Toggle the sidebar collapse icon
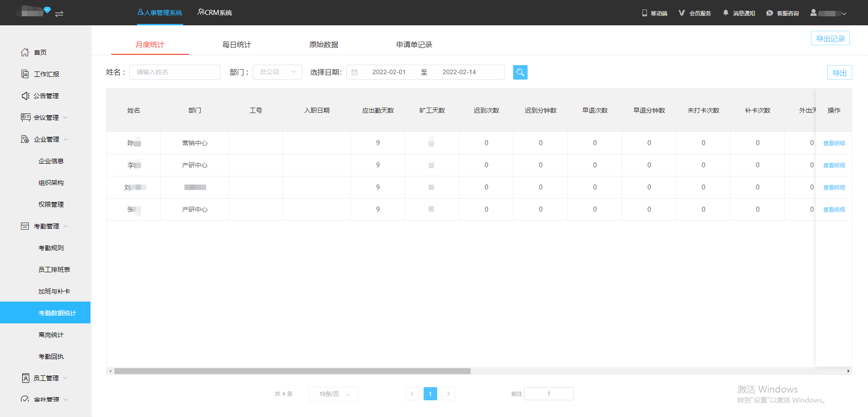The height and width of the screenshot is (417, 868). coord(59,14)
